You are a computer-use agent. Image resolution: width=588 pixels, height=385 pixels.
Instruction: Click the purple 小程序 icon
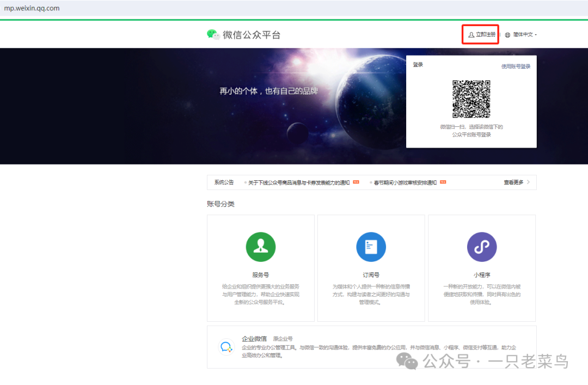[482, 247]
